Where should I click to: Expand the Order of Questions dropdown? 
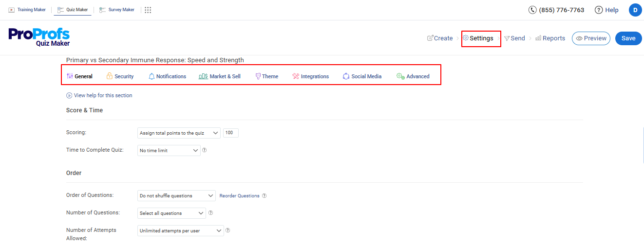tap(176, 195)
